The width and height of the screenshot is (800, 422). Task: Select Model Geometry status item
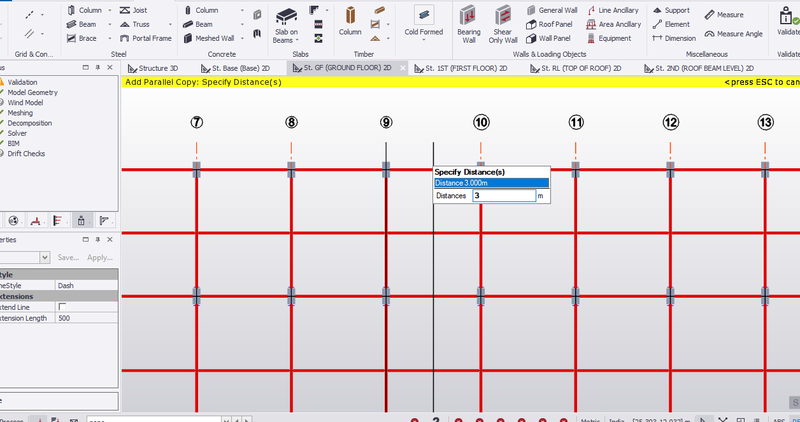(32, 92)
